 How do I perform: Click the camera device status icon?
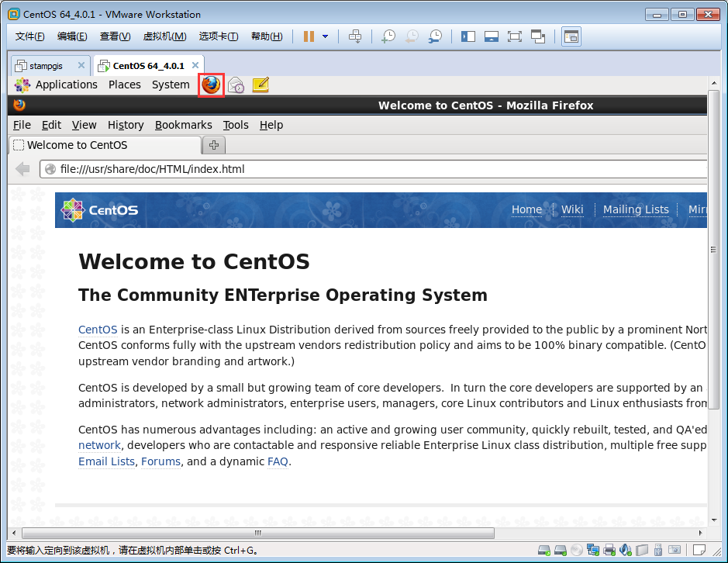(675, 551)
